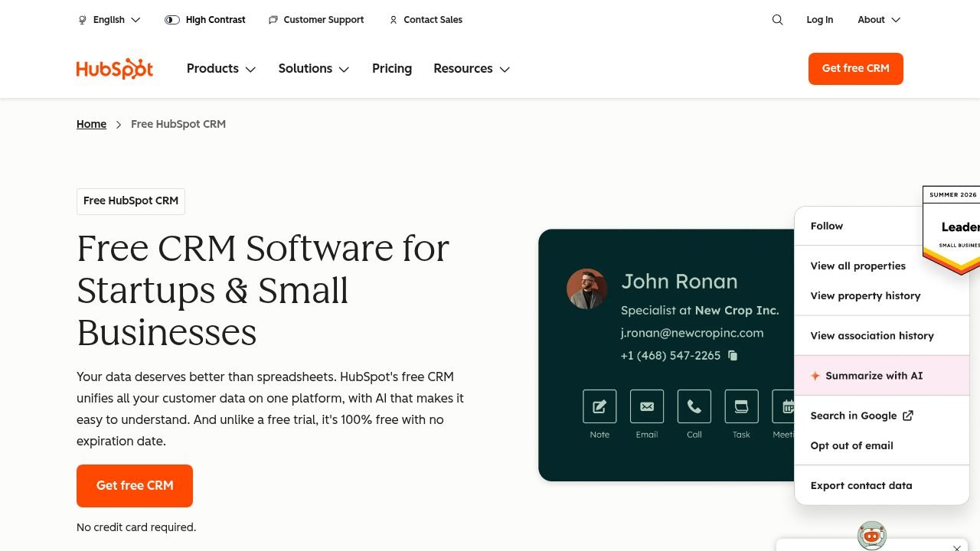Click the Call icon on contact card
Image resolution: width=980 pixels, height=551 pixels.
694,406
